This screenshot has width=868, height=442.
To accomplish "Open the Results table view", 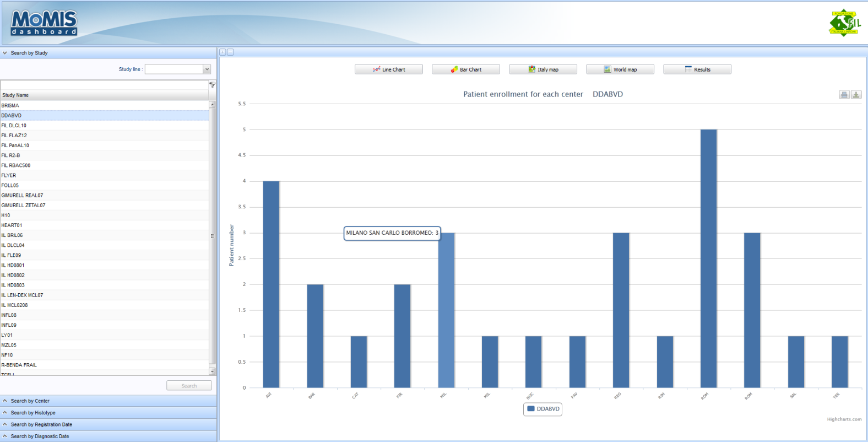I will (x=697, y=69).
